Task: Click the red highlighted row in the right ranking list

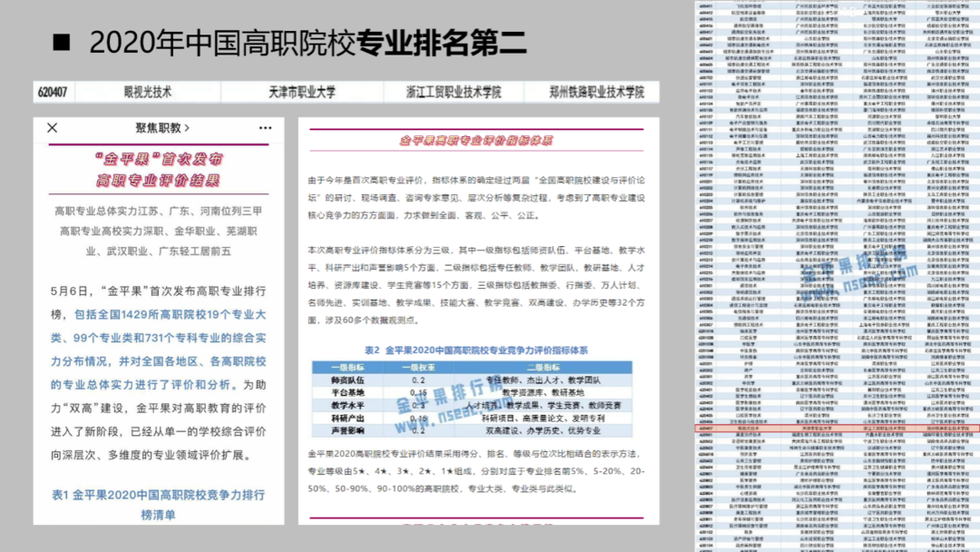Action: tap(837, 429)
